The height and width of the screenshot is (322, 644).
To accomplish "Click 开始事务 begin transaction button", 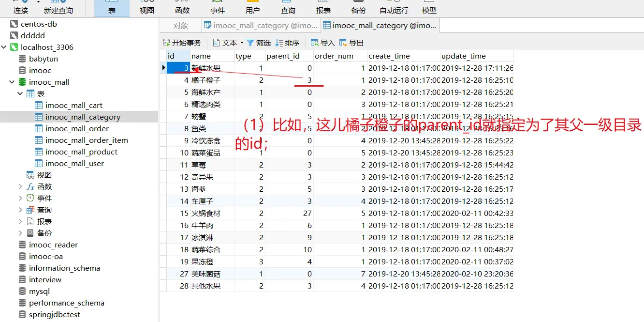I will [182, 43].
